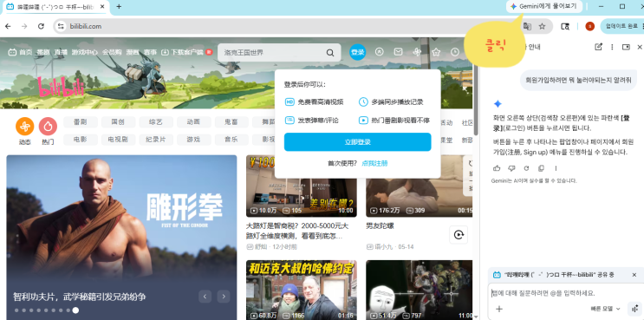Open the messages envelope icon
This screenshot has height=320, width=644.
pos(398,52)
